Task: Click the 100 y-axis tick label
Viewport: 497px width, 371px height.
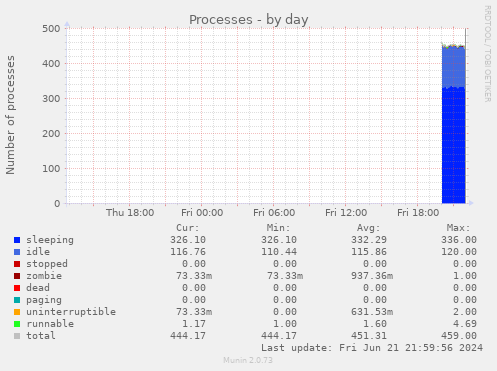Action: point(51,169)
